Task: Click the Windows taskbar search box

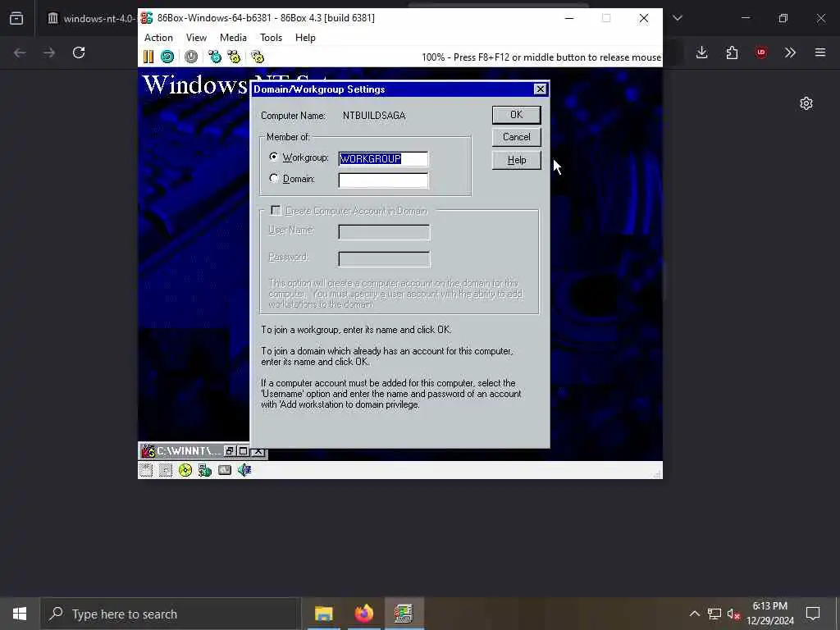Action: pyautogui.click(x=171, y=614)
